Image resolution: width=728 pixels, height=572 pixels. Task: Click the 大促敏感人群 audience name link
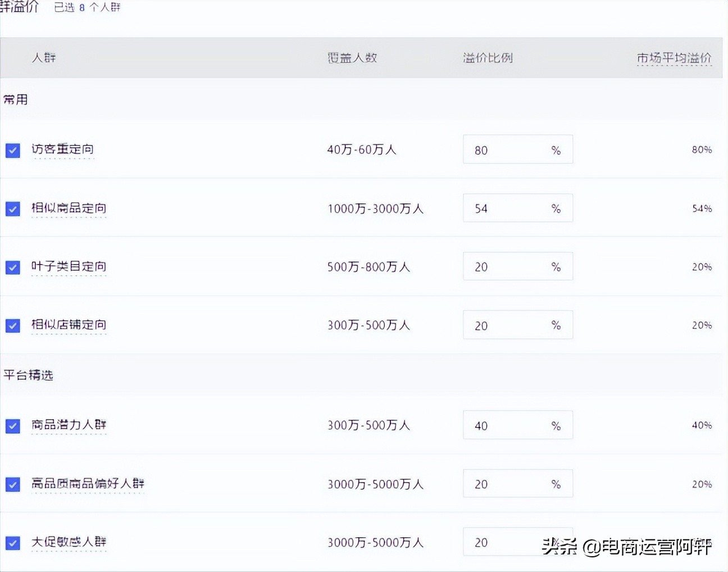click(69, 542)
